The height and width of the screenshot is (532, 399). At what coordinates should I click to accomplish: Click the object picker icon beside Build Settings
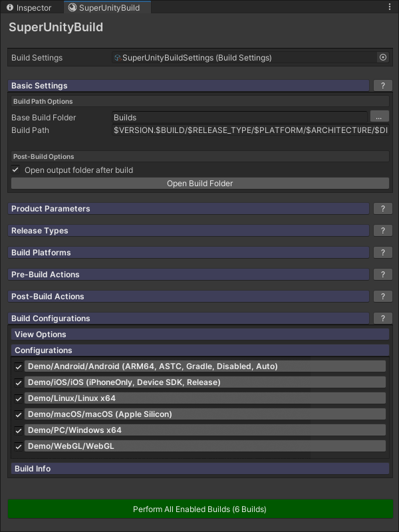click(x=382, y=57)
